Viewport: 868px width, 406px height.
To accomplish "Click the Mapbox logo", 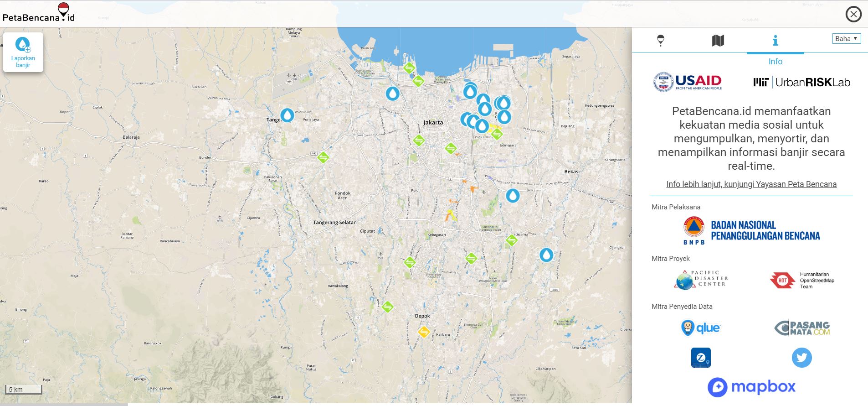I will (x=751, y=387).
